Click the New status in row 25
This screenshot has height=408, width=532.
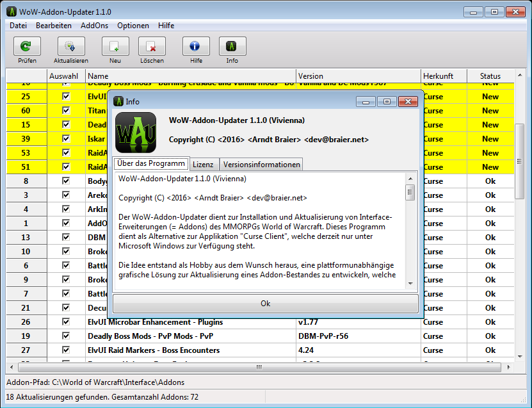tap(490, 97)
